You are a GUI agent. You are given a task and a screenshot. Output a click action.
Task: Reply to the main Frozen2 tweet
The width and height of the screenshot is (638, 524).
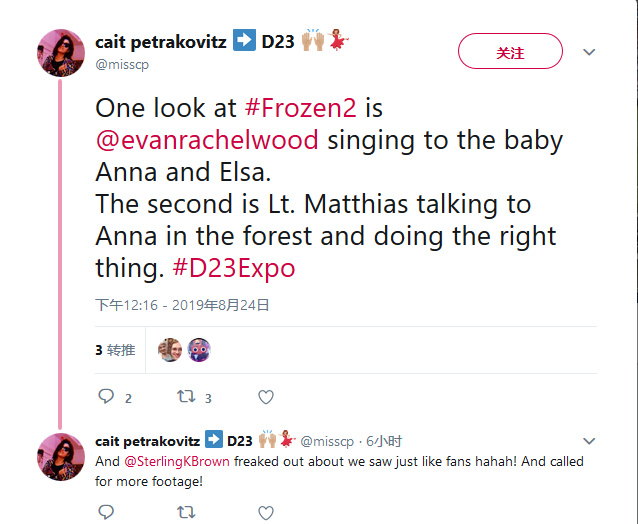(107, 397)
